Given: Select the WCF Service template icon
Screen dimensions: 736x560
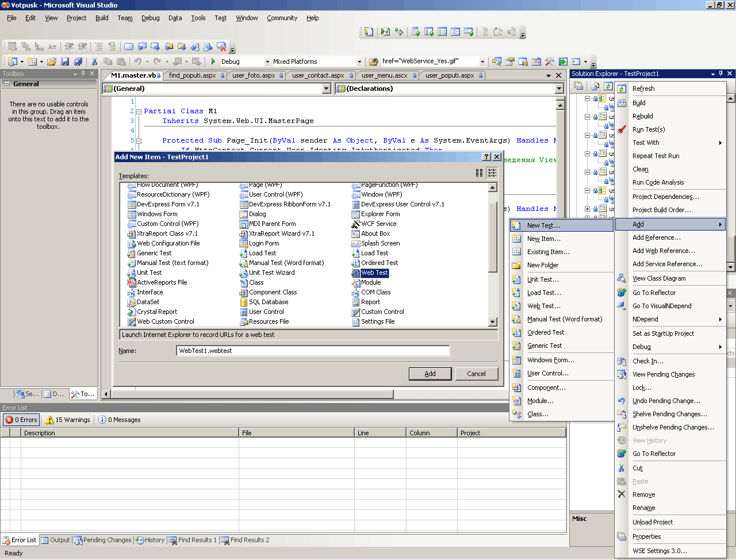Looking at the screenshot, I should click(x=356, y=224).
